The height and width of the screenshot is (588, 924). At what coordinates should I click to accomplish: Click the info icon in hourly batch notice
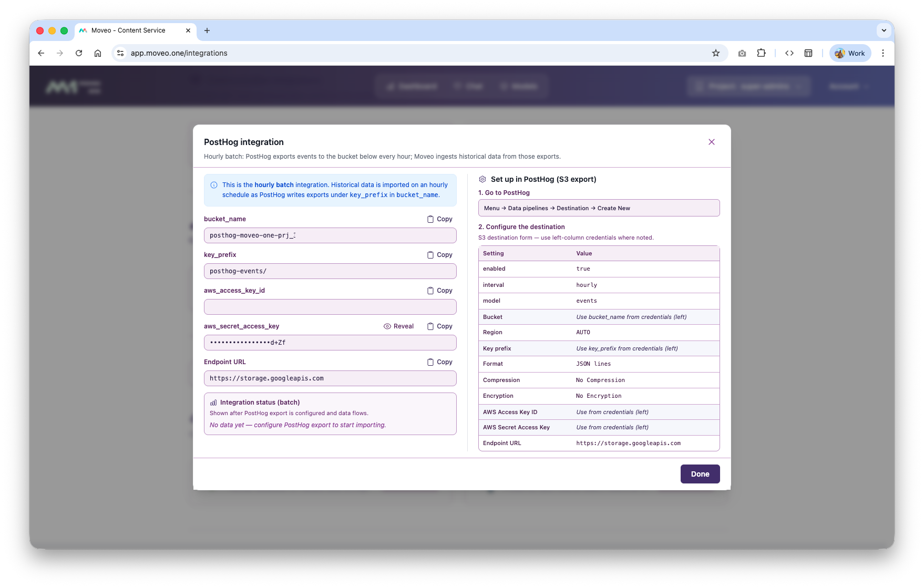[214, 185]
